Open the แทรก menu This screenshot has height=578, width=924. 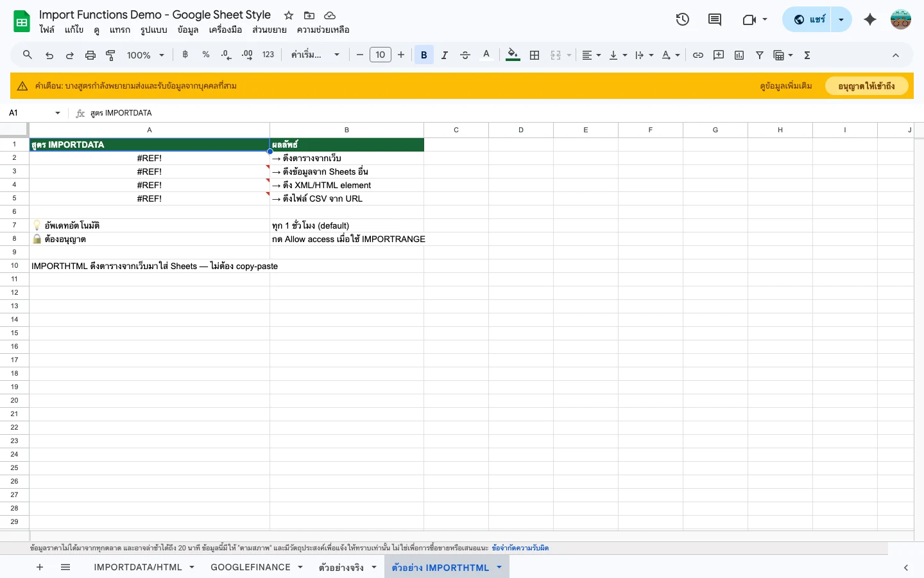(119, 30)
